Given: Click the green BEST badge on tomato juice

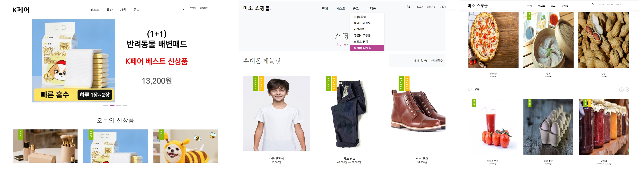Looking at the screenshot, I should coord(474,103).
